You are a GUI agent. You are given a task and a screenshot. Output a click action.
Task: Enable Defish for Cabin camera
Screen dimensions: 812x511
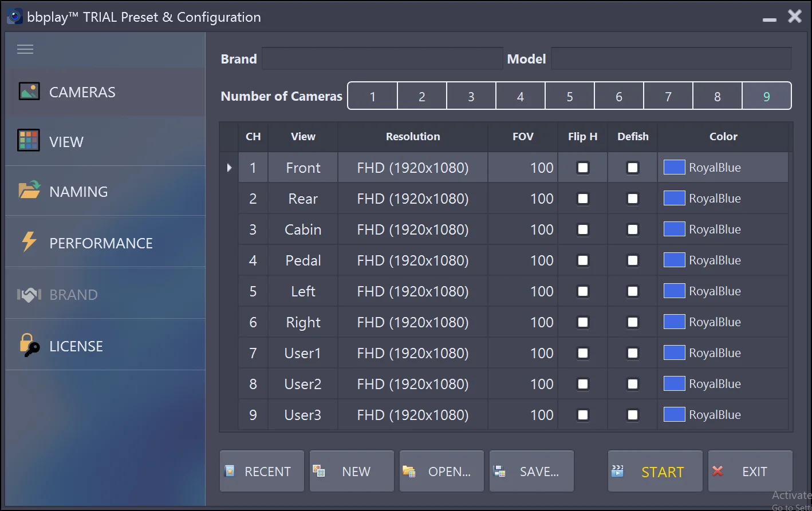click(x=632, y=229)
